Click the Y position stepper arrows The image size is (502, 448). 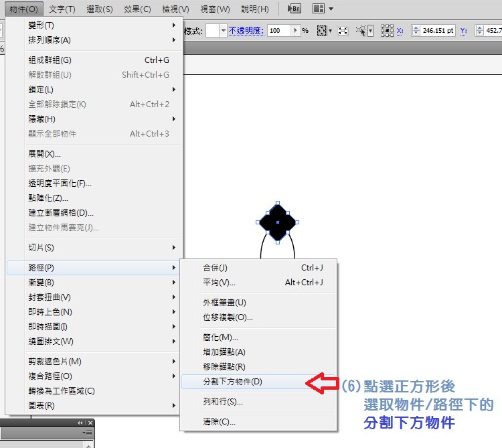[480, 31]
